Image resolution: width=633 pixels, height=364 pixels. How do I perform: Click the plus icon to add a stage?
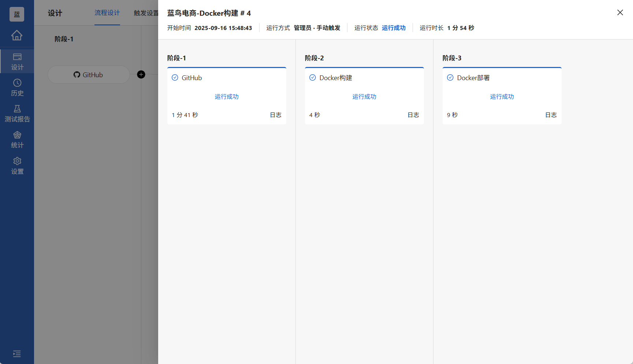[141, 75]
